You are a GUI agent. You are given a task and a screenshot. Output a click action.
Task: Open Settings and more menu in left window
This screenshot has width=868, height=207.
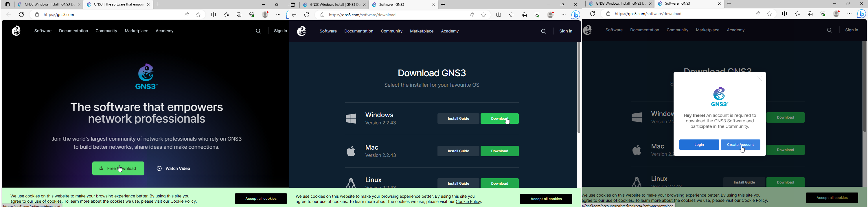click(279, 14)
